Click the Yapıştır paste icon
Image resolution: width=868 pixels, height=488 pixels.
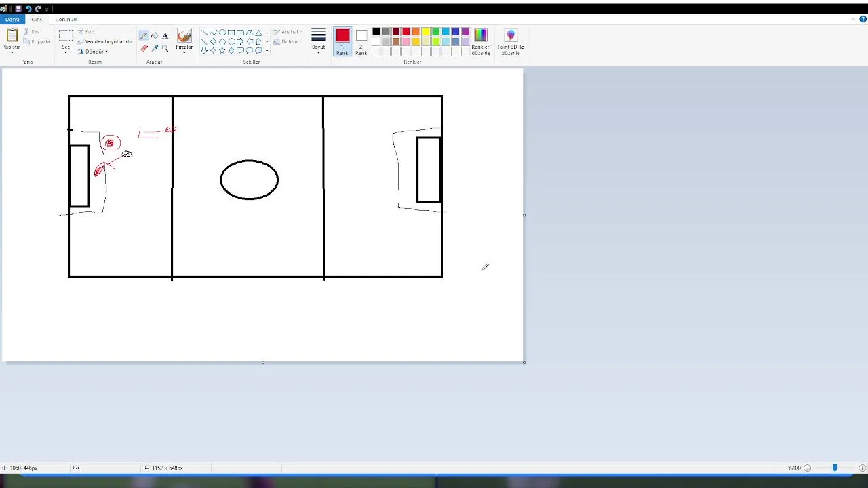[x=12, y=35]
